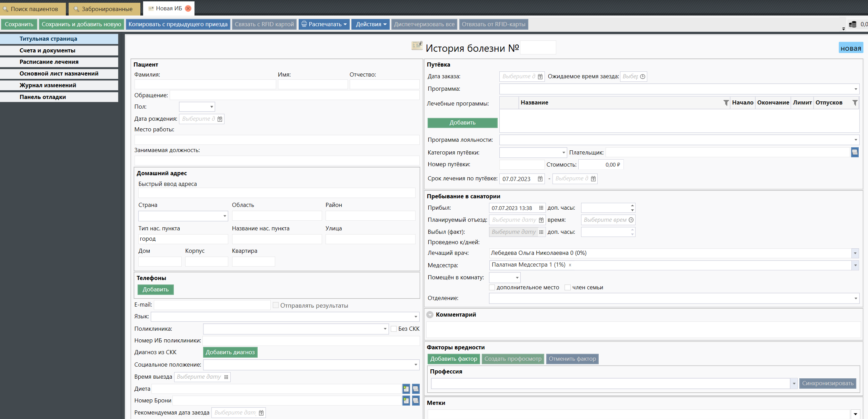Open the Лечащий врач dropdown arrow
This screenshot has height=419, width=868.
855,253
